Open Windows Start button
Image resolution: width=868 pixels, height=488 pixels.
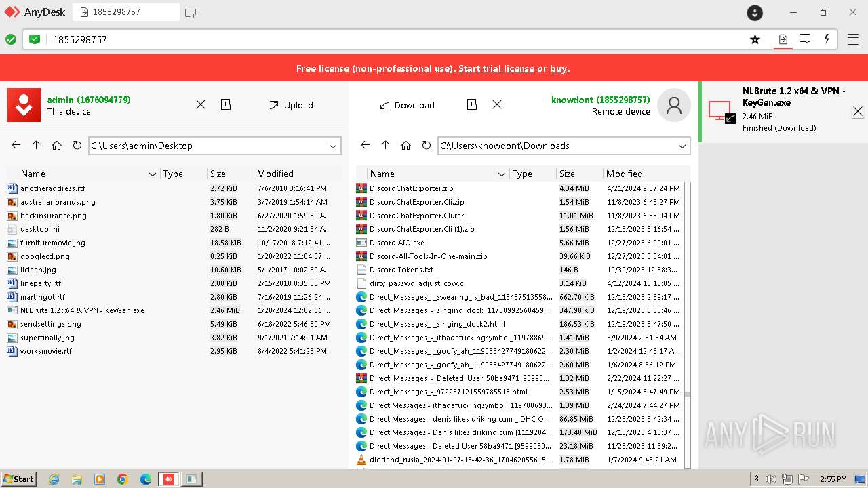coord(18,479)
